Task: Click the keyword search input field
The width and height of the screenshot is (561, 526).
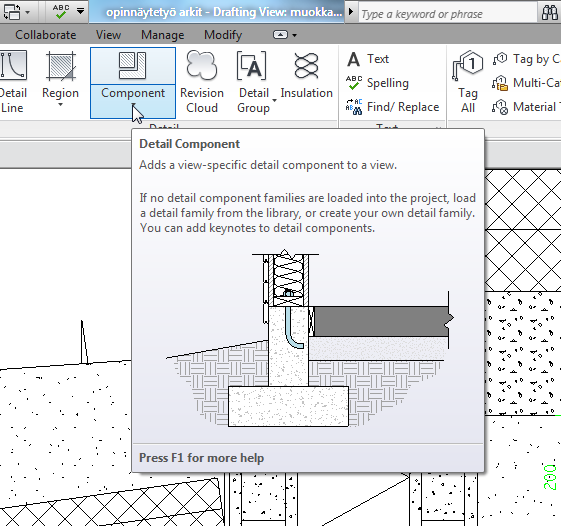Action: point(447,14)
